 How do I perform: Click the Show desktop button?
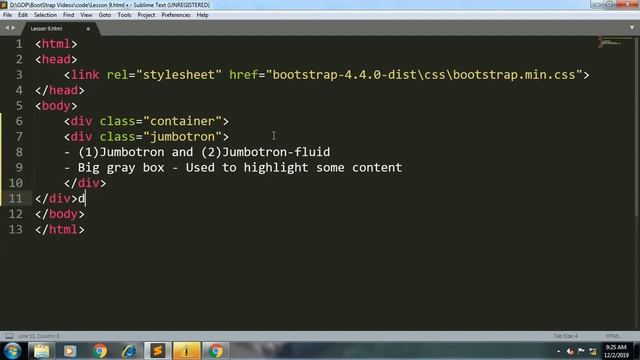tap(636, 351)
